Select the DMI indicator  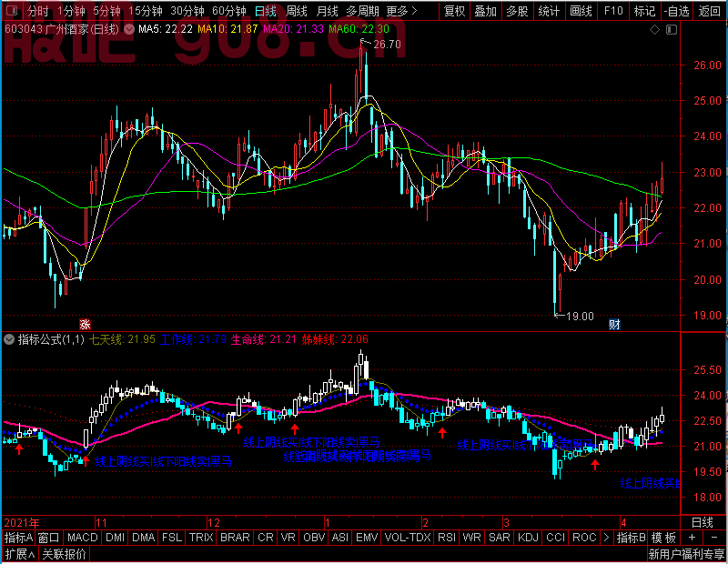tap(115, 538)
